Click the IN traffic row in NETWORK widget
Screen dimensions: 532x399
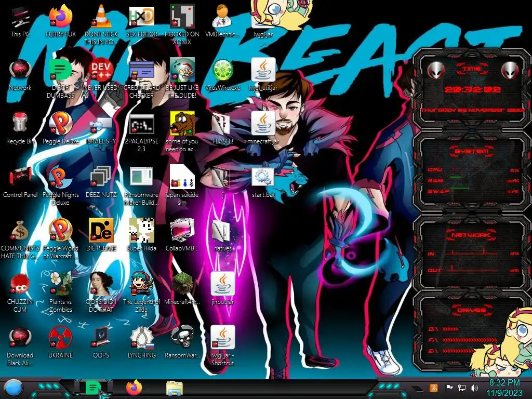pos(473,253)
